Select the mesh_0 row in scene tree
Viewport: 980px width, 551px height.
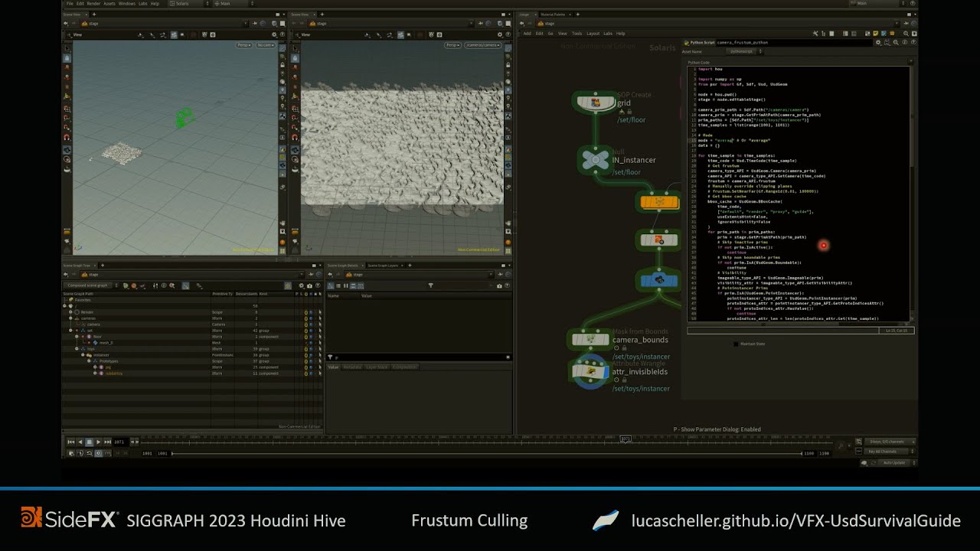(191, 343)
